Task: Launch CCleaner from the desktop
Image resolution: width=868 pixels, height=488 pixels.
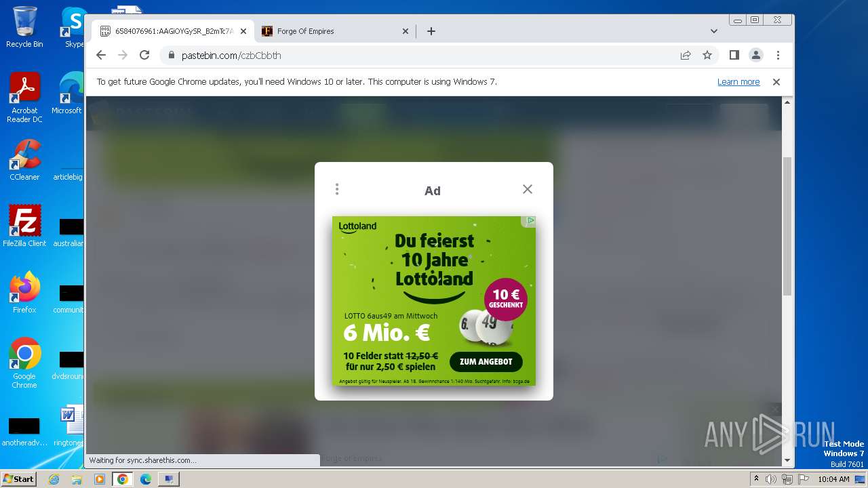Action: pos(24,160)
